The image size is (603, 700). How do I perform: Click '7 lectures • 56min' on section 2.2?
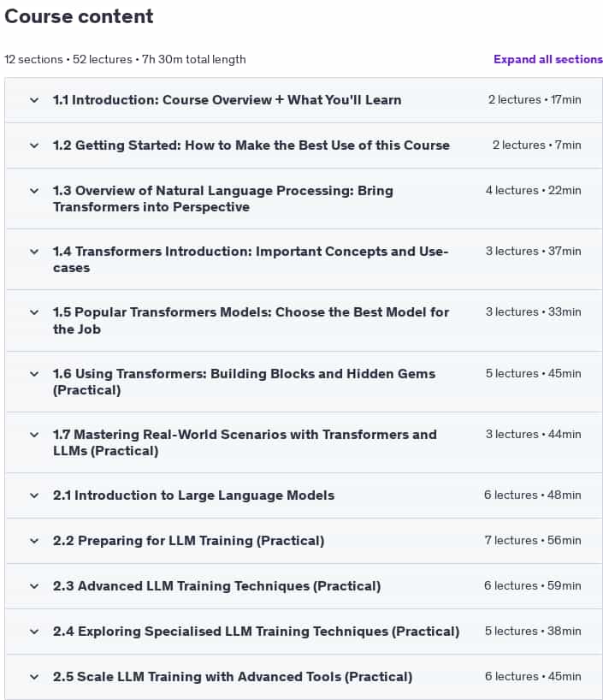532,541
